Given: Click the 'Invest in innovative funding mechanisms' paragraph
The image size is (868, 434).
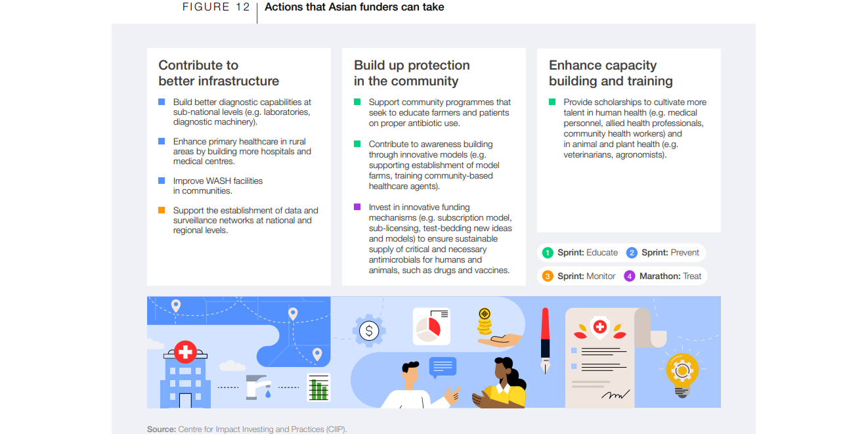Looking at the screenshot, I should click(x=441, y=238).
